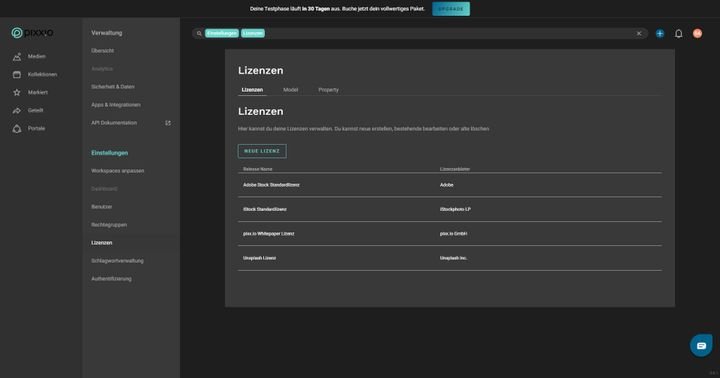This screenshot has height=378, width=720.
Task: Open the user avatar menu
Action: (x=698, y=34)
